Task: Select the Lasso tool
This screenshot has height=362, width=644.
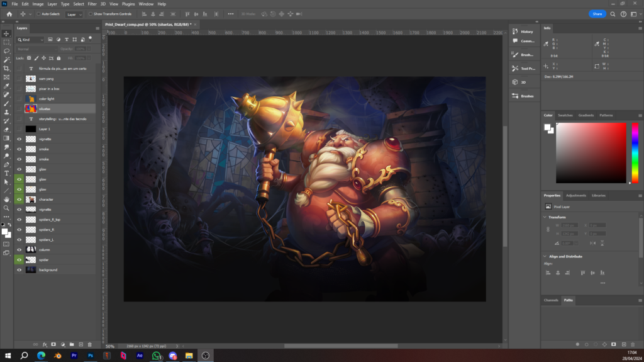Action: (x=6, y=51)
